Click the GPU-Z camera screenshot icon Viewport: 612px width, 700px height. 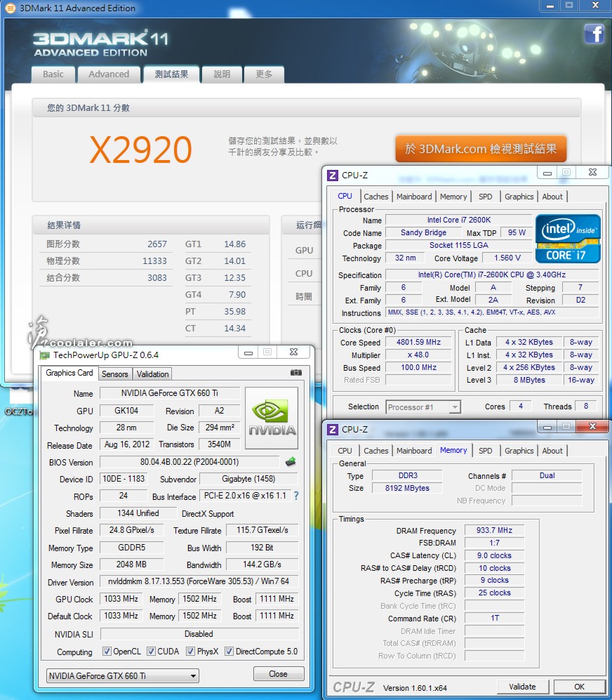pyautogui.click(x=295, y=372)
